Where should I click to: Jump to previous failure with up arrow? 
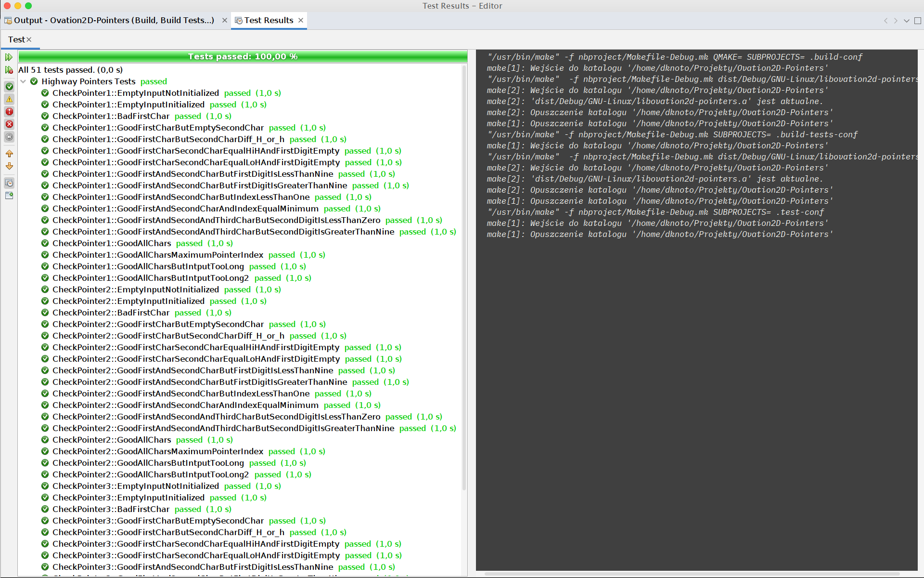(x=9, y=154)
